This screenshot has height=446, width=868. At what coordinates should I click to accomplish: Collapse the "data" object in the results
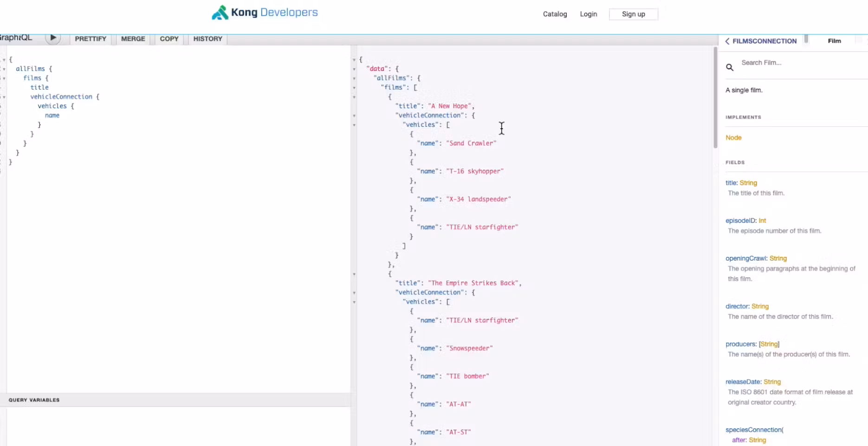click(x=354, y=69)
